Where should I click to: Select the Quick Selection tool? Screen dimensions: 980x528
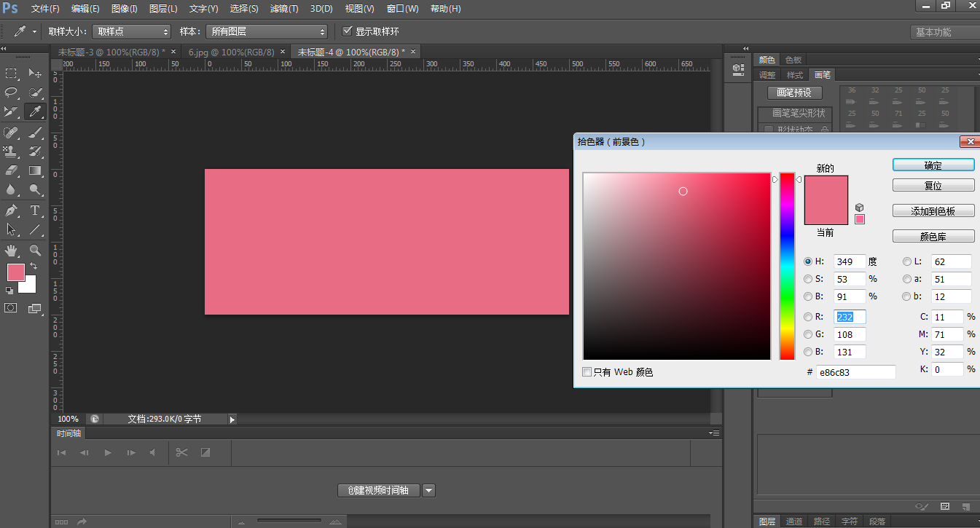35,92
